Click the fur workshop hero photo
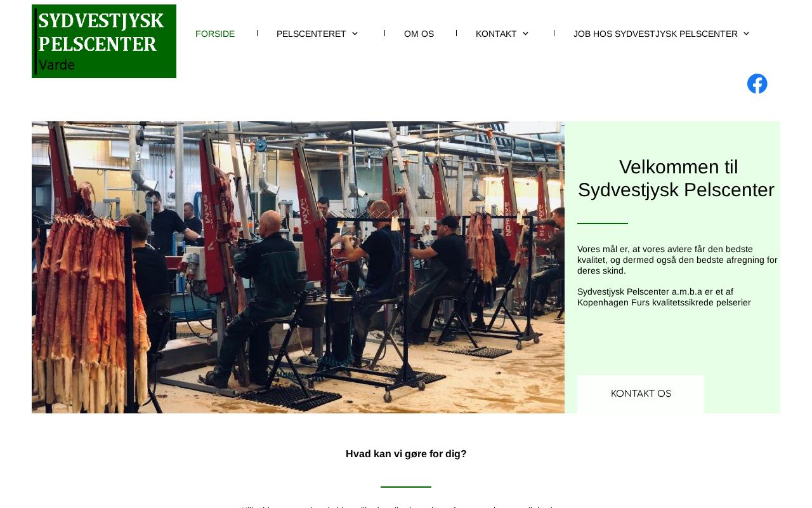Screen dimensions: 812x508 pos(298,267)
